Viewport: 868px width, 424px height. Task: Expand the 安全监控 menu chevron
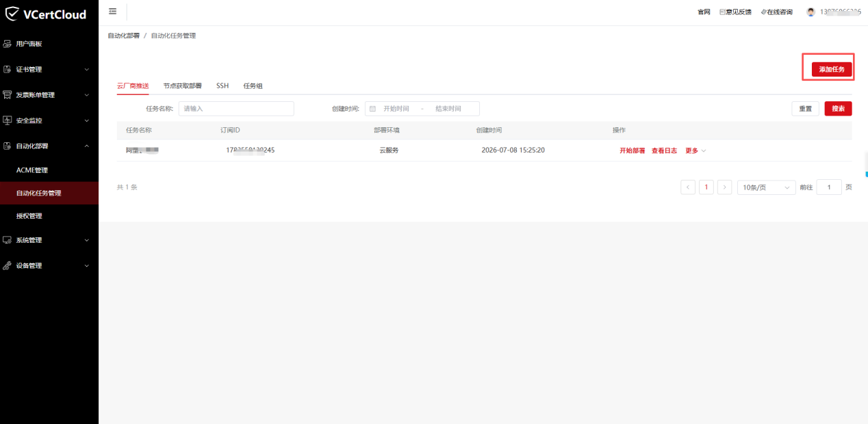(x=86, y=120)
